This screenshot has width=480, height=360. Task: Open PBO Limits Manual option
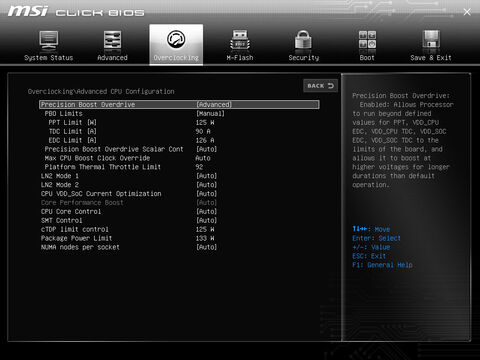[x=210, y=114]
